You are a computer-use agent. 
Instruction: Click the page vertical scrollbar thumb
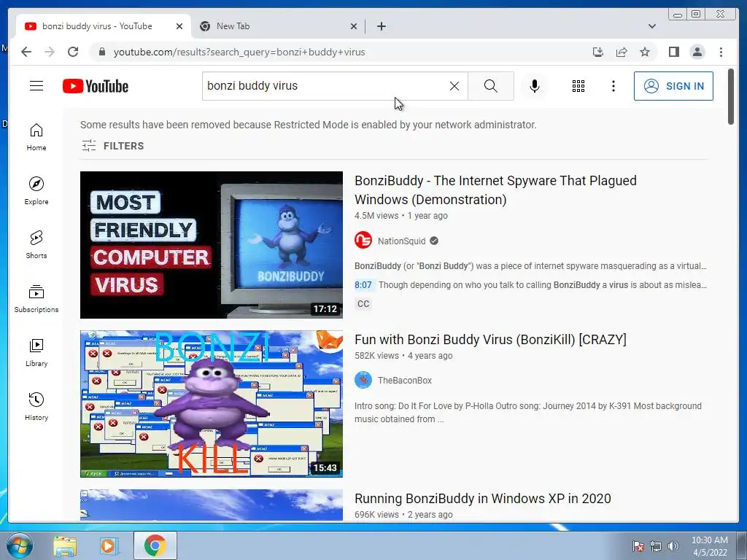(x=731, y=97)
